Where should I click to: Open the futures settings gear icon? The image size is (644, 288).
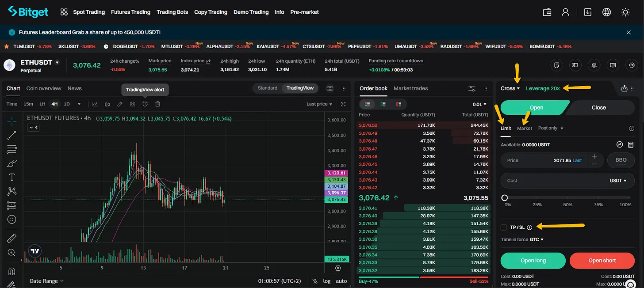click(632, 65)
